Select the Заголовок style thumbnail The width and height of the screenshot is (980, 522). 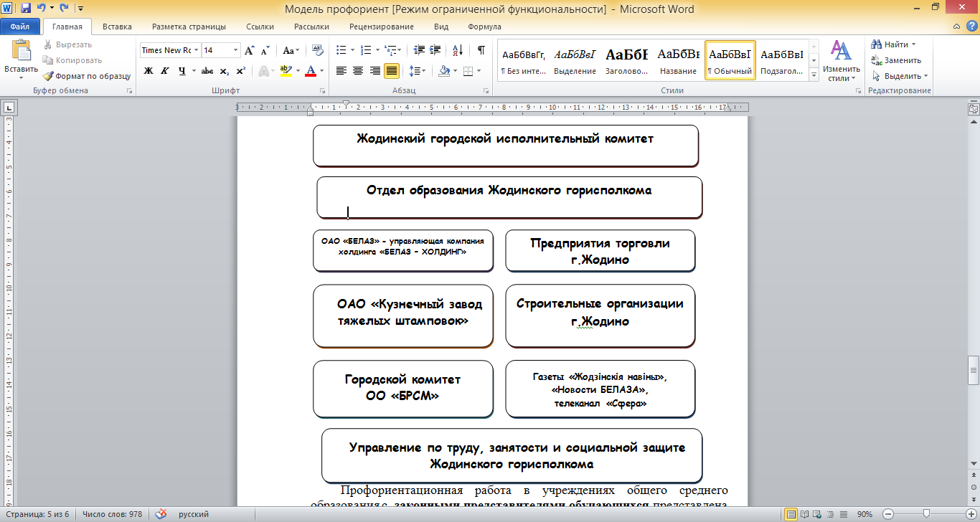(x=627, y=60)
